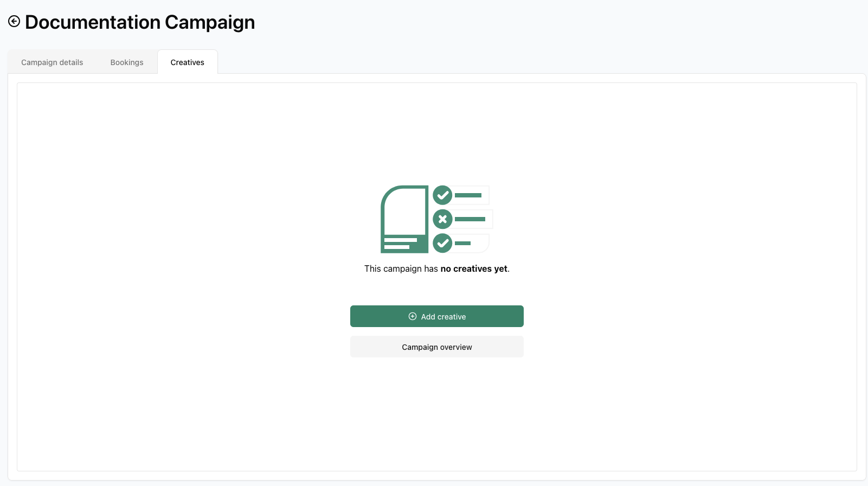Click the green bar beside the top checkmark

click(468, 195)
